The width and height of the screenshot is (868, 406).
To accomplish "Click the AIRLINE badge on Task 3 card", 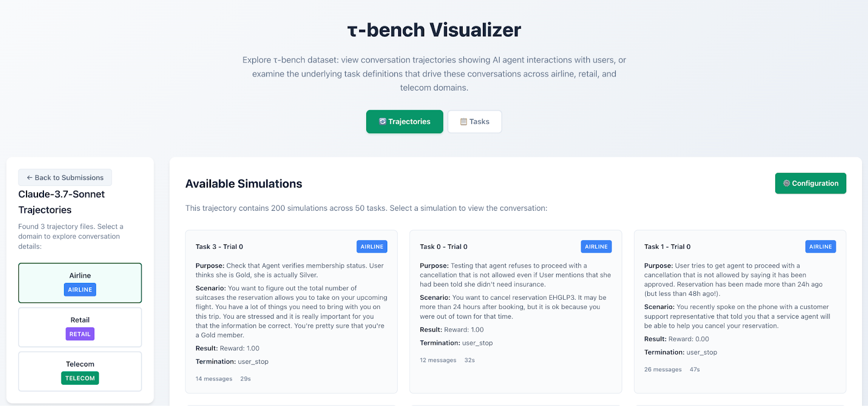I will (372, 246).
